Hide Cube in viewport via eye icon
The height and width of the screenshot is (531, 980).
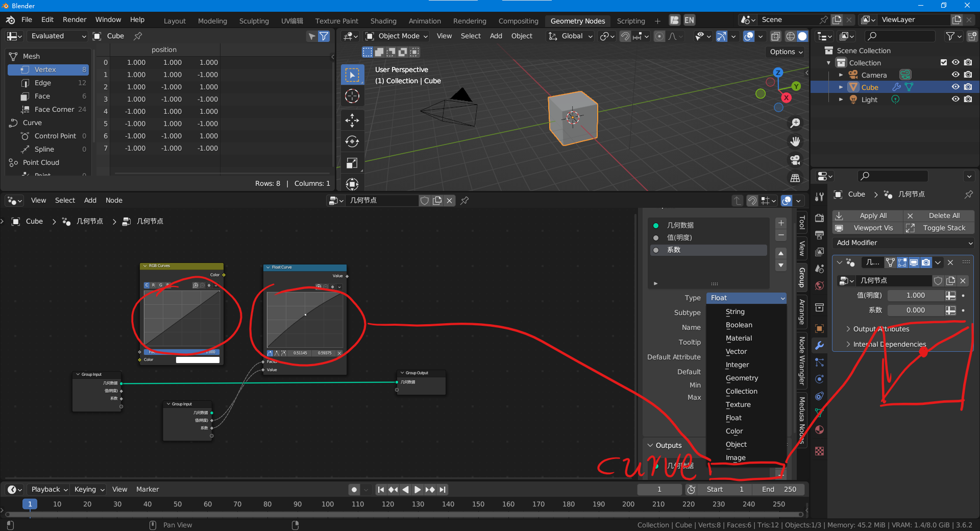[x=955, y=87]
